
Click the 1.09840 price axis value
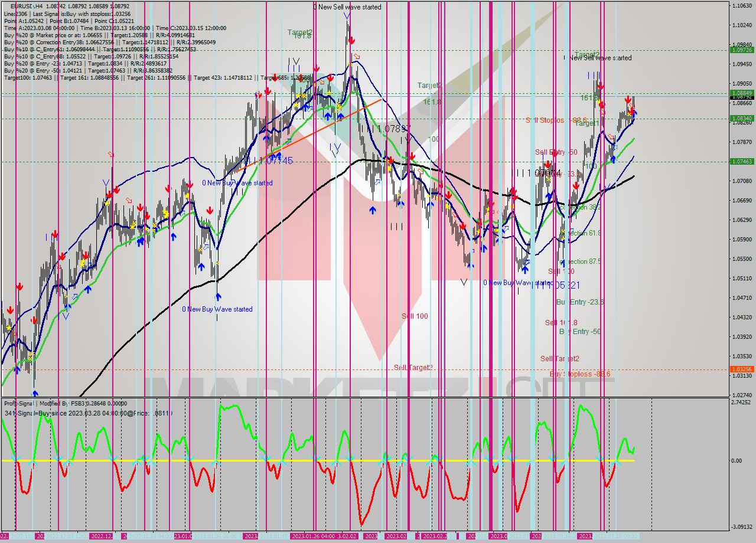tap(742, 44)
